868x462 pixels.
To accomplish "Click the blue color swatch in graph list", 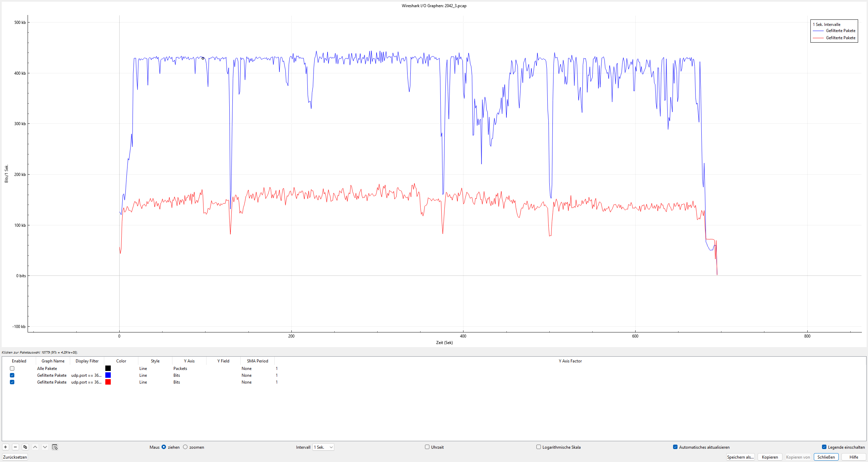I will point(108,375).
